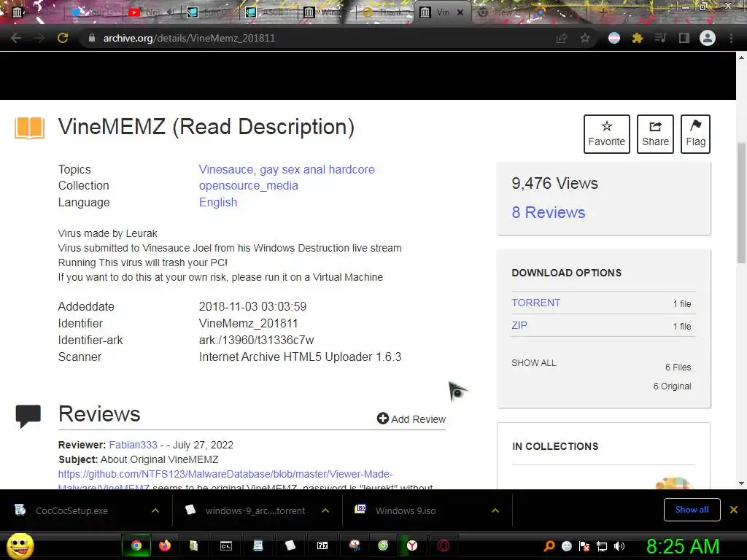Click Add Review
The width and height of the screenshot is (747, 560).
pos(411,419)
